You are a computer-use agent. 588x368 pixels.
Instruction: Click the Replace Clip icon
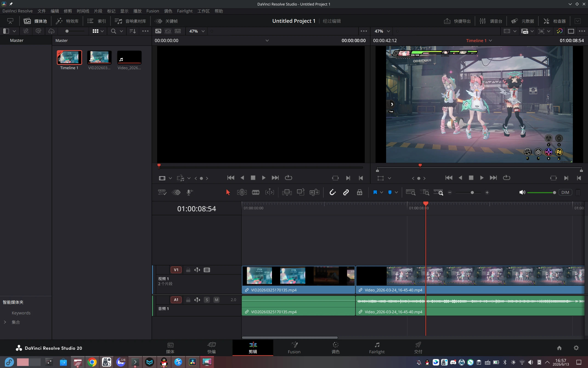314,192
